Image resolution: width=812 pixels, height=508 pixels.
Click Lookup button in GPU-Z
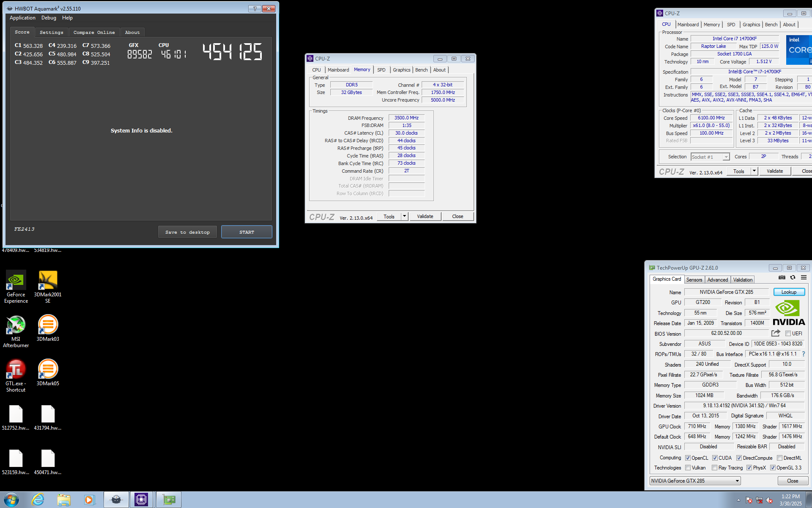(789, 292)
